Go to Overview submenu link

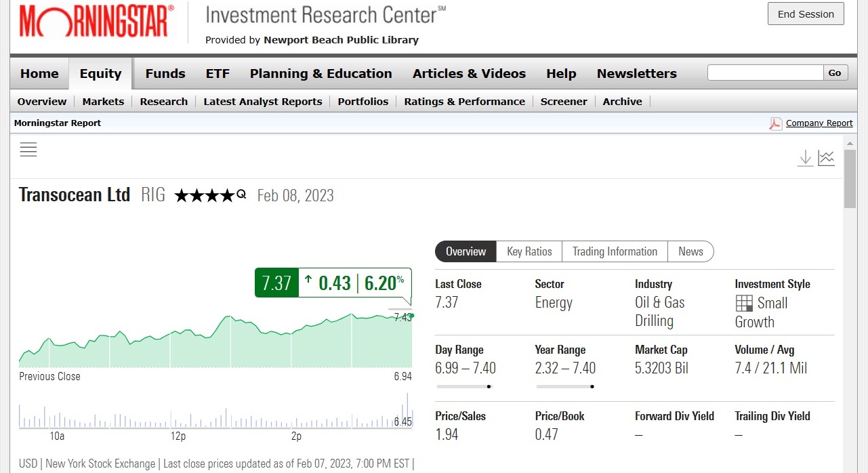click(x=42, y=102)
